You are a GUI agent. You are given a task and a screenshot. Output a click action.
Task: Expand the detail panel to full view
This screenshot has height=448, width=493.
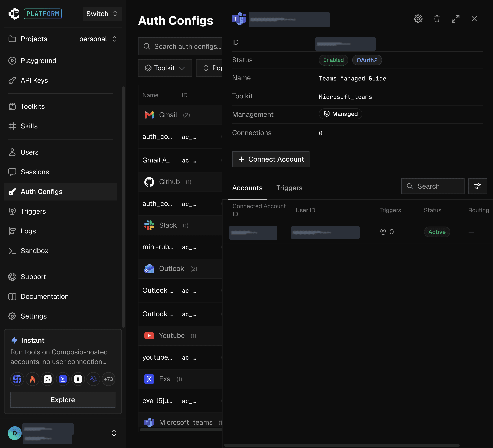(x=455, y=19)
